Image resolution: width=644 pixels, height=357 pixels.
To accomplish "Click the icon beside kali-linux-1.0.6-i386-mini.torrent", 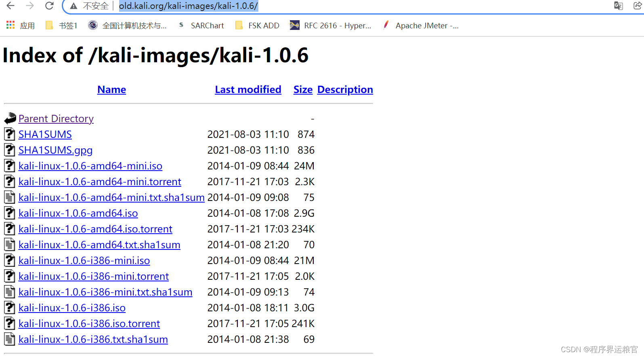I will (x=10, y=276).
